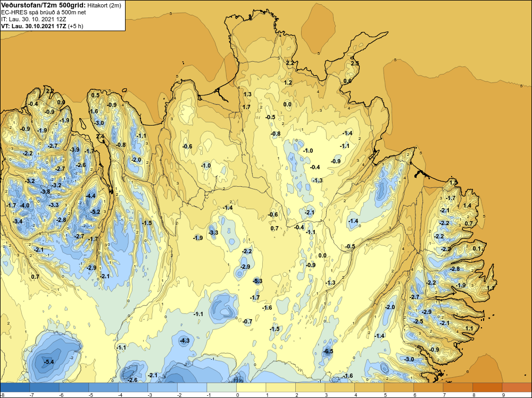The height and width of the screenshot is (398, 532).
Task: Select the legend color between -1 and 0
Action: 221,387
